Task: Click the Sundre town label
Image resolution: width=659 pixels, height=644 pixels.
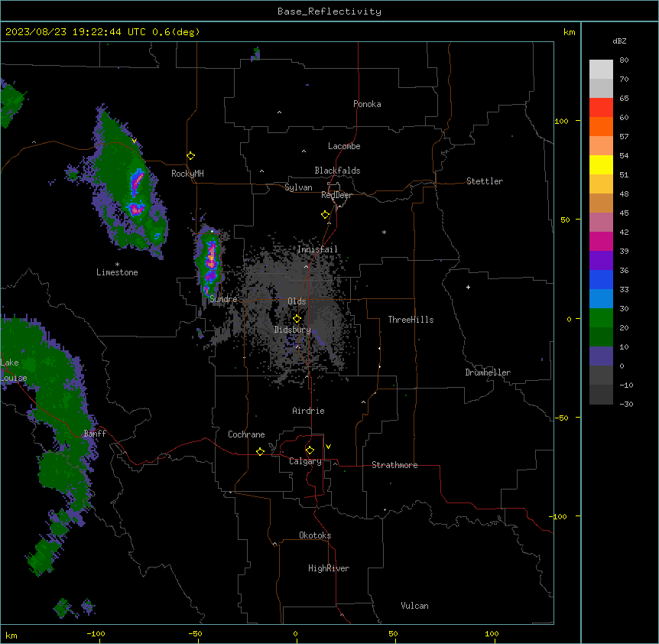Action: coord(223,299)
